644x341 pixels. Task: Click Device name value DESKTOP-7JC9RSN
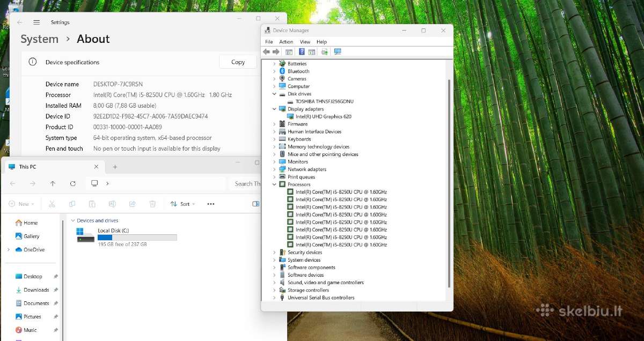click(118, 84)
